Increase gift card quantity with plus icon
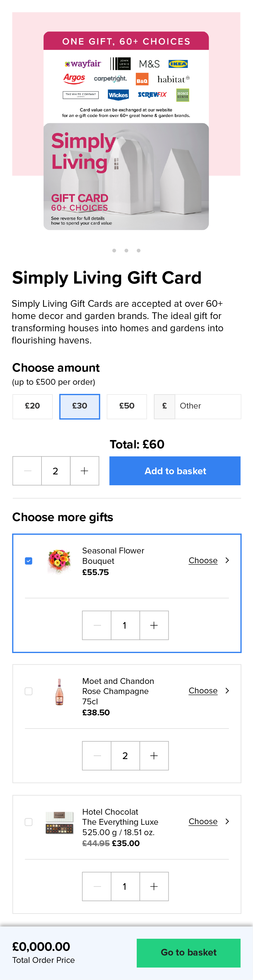 tap(84, 471)
